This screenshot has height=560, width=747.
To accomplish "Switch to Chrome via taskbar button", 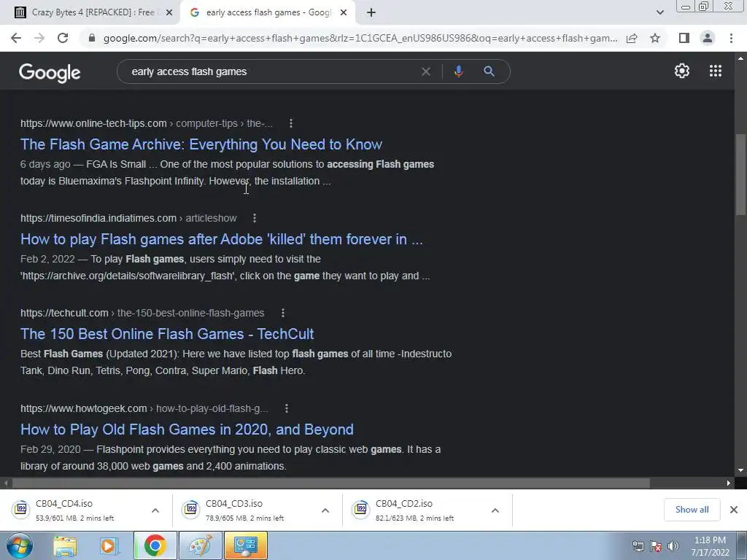I will (155, 545).
